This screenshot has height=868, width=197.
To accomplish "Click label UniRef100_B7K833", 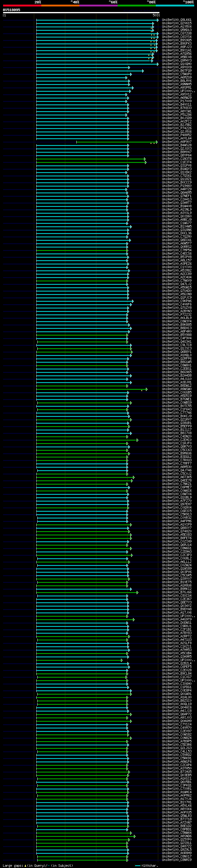I will (177, 108).
